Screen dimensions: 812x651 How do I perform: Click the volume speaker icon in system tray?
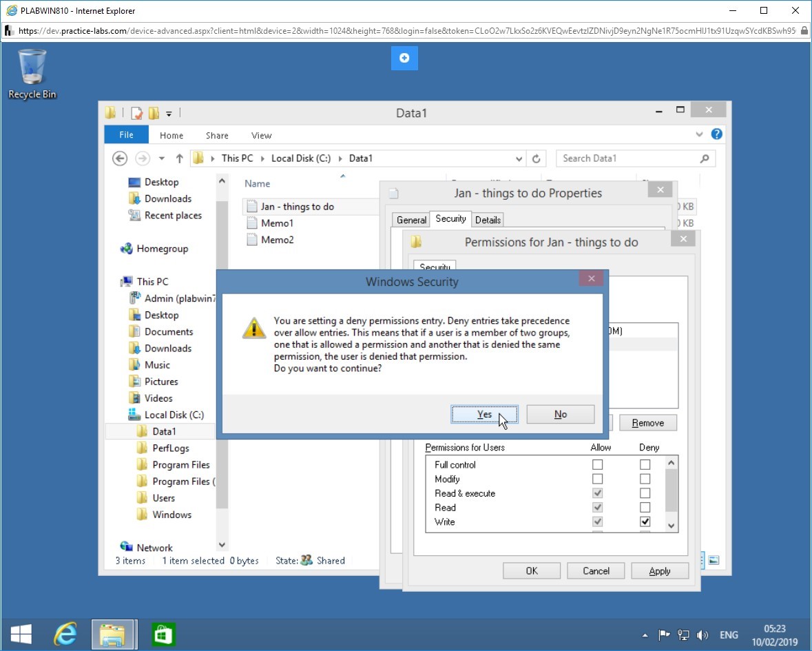702,635
